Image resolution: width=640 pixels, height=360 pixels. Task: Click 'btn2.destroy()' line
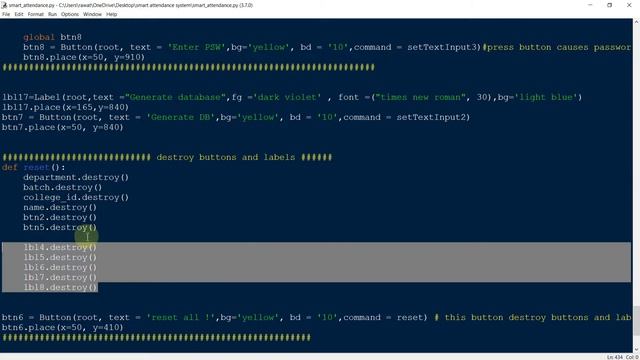click(60, 218)
